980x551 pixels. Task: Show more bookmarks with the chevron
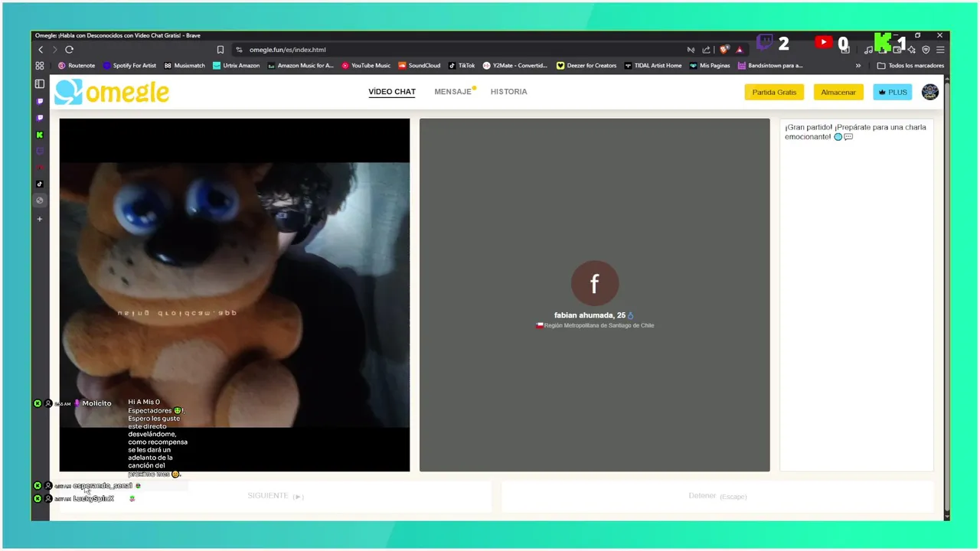coord(858,66)
